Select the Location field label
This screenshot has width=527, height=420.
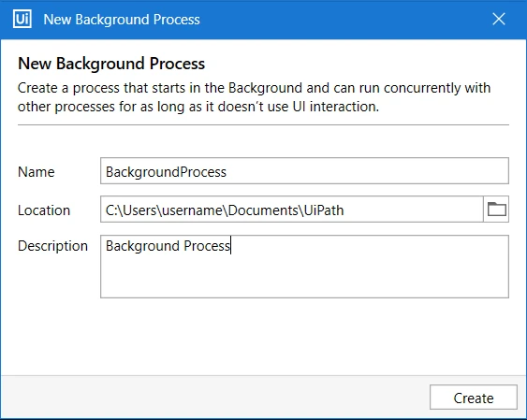[x=44, y=210]
